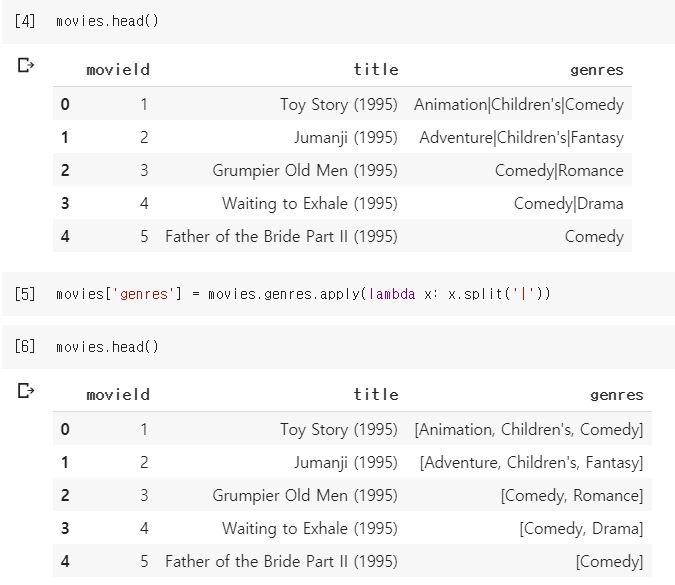Click inside the movies.head() code in cell 4
The height and width of the screenshot is (585, 675).
tap(107, 22)
